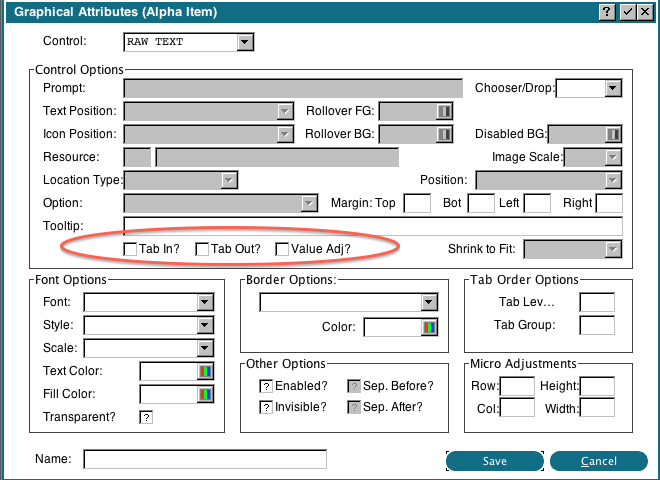Open the Control dropdown showing RAW TEXT
This screenshot has width=660, height=480.
click(245, 42)
